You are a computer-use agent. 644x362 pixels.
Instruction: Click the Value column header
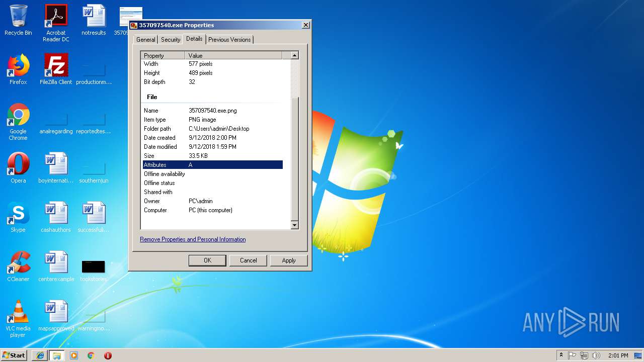(233, 55)
